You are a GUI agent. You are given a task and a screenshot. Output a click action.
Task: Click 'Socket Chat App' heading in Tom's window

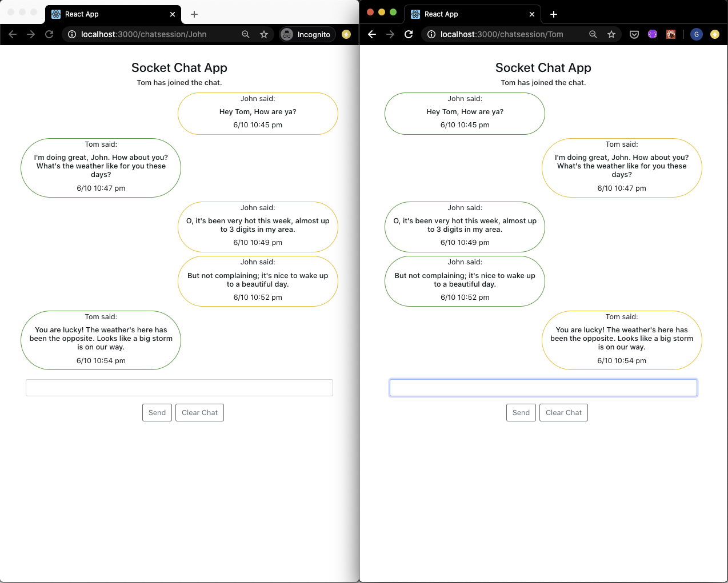[543, 68]
